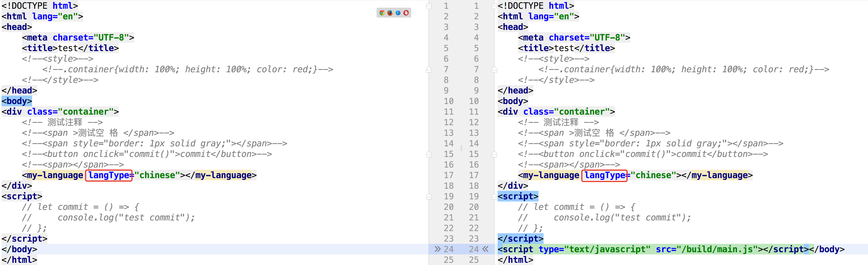Open the page preview in Firefox
The image size is (868, 265).
coord(390,13)
